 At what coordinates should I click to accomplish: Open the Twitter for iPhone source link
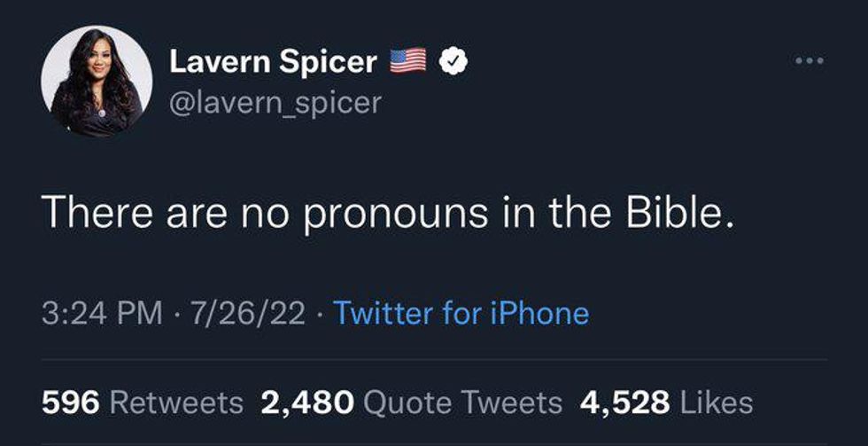[x=460, y=313]
